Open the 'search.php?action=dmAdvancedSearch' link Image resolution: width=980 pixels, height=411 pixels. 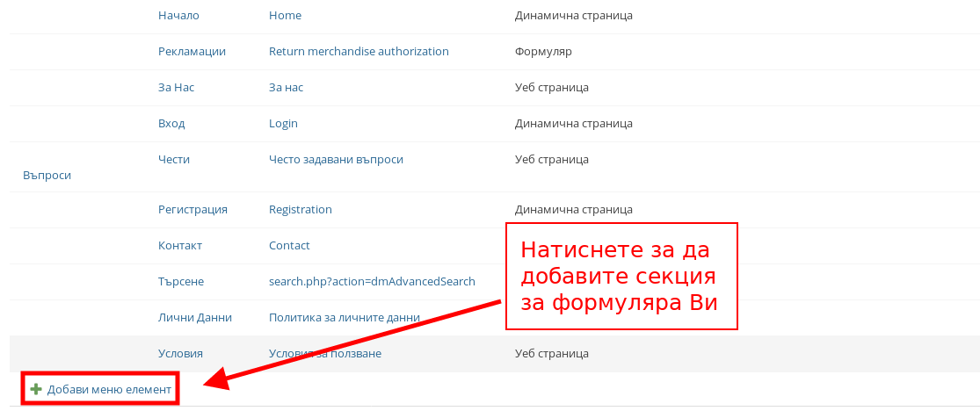click(x=372, y=282)
